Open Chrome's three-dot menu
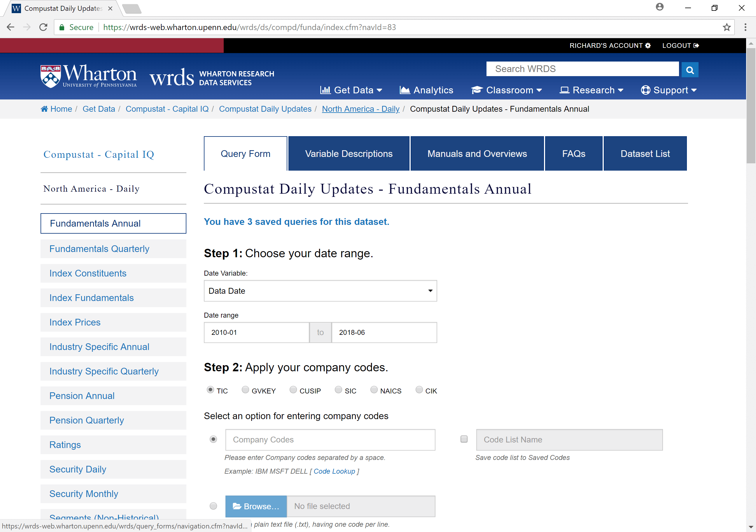 745,27
